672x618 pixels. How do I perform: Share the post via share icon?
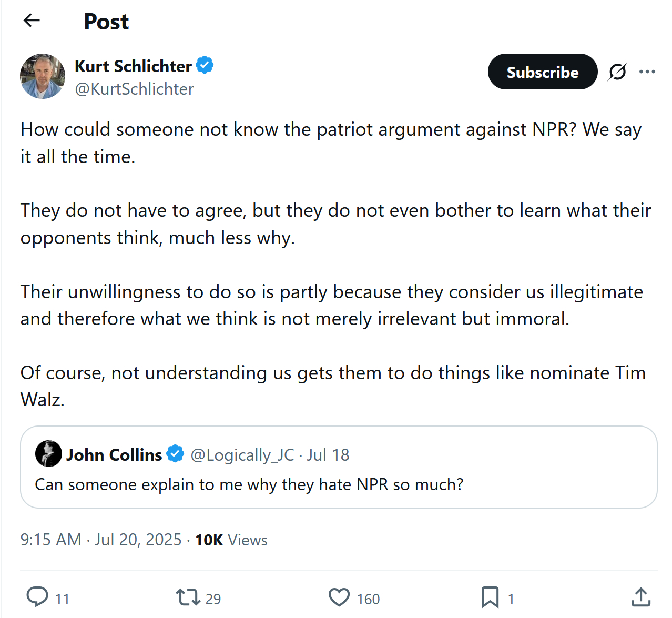point(640,597)
